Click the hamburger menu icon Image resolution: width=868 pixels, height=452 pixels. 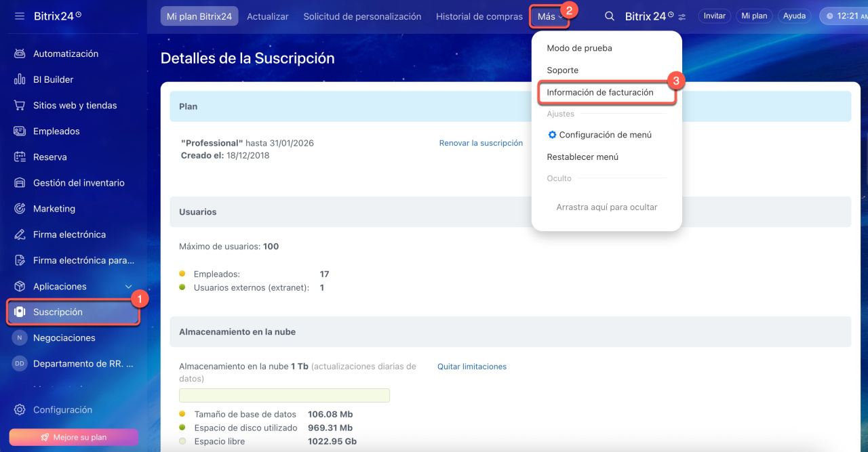pos(19,16)
